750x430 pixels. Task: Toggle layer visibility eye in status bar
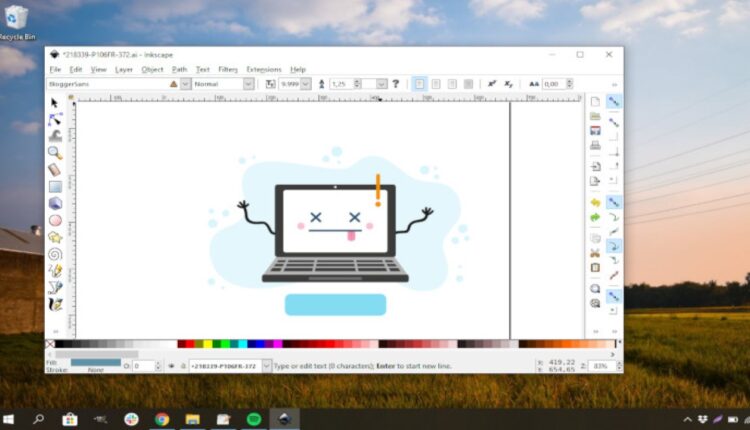pos(172,366)
